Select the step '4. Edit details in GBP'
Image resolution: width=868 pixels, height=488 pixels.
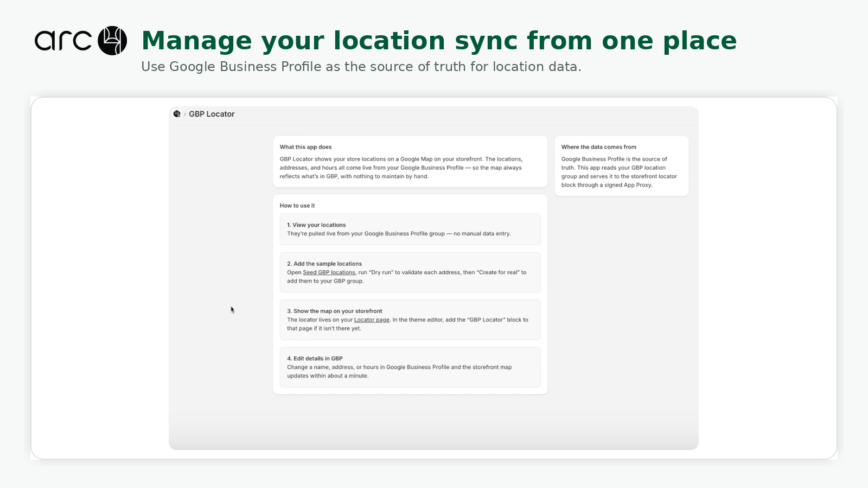tap(410, 367)
